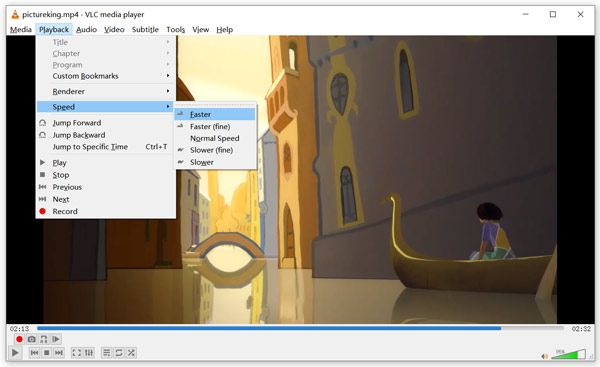Adjust the volume slider

pos(568,354)
